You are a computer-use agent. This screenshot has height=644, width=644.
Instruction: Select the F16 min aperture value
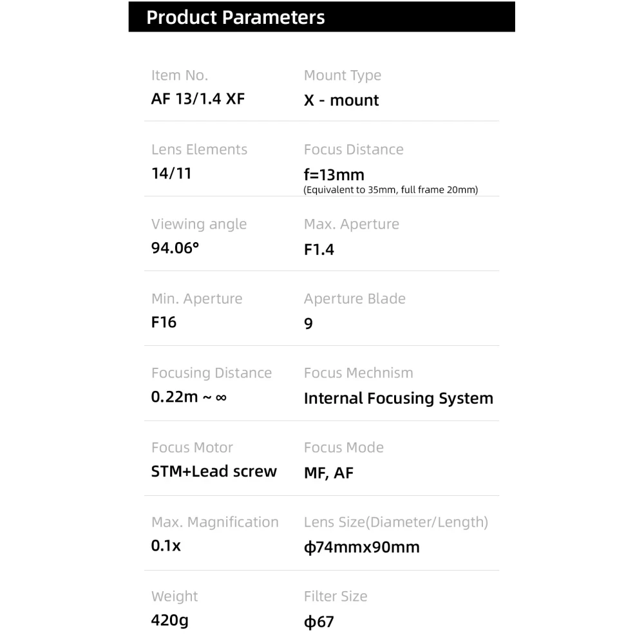coord(164,323)
